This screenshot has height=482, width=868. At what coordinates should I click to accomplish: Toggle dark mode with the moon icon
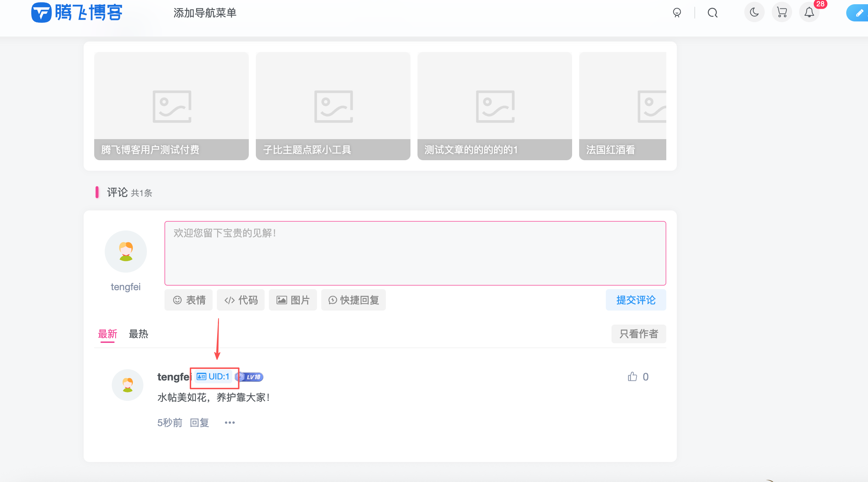pos(754,12)
